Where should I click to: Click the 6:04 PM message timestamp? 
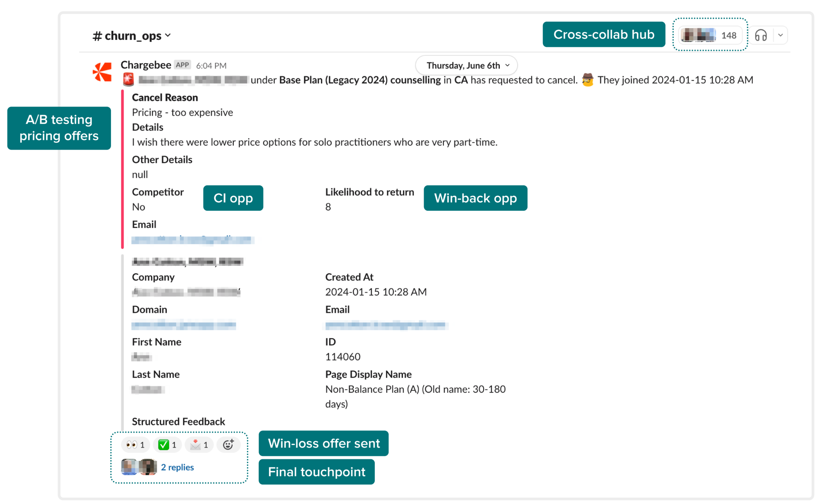211,66
